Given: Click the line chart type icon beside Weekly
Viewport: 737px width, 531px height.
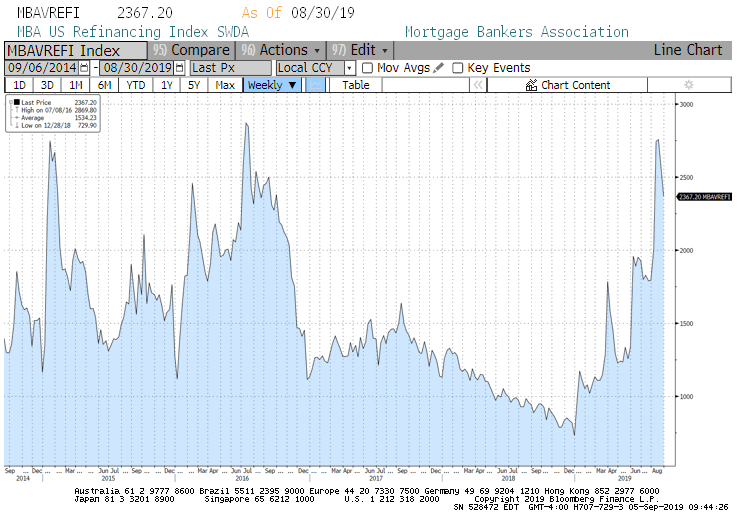Looking at the screenshot, I should (315, 85).
